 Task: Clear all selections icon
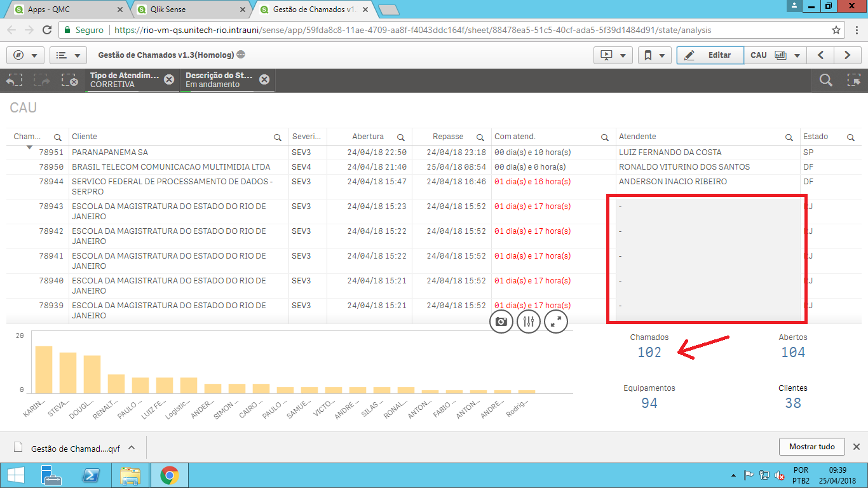tap(69, 80)
